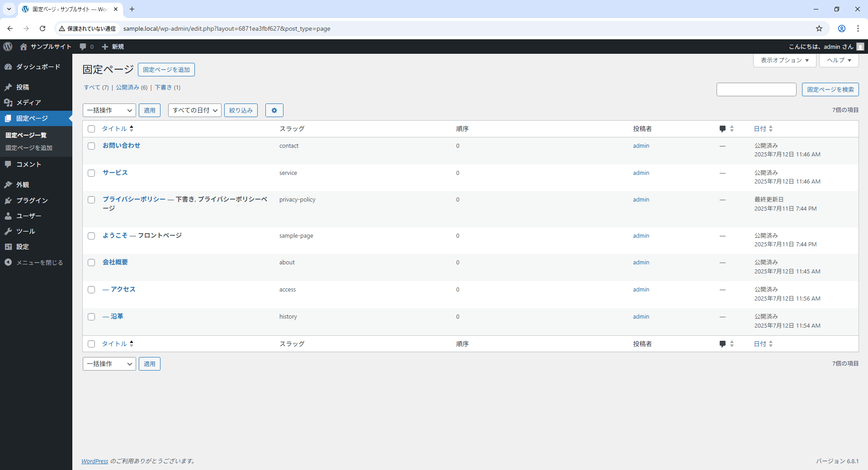This screenshot has width=868, height=470.
Task: Open the browser three-dot menu
Action: tap(858, 28)
